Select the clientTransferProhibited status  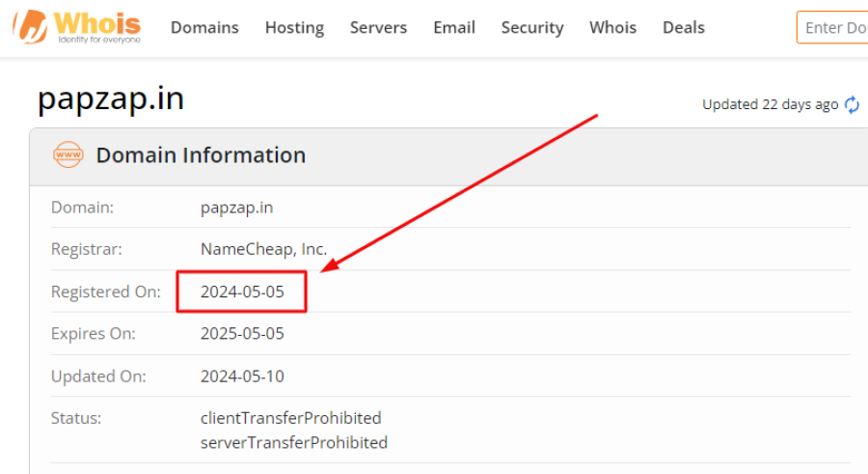[x=290, y=418]
